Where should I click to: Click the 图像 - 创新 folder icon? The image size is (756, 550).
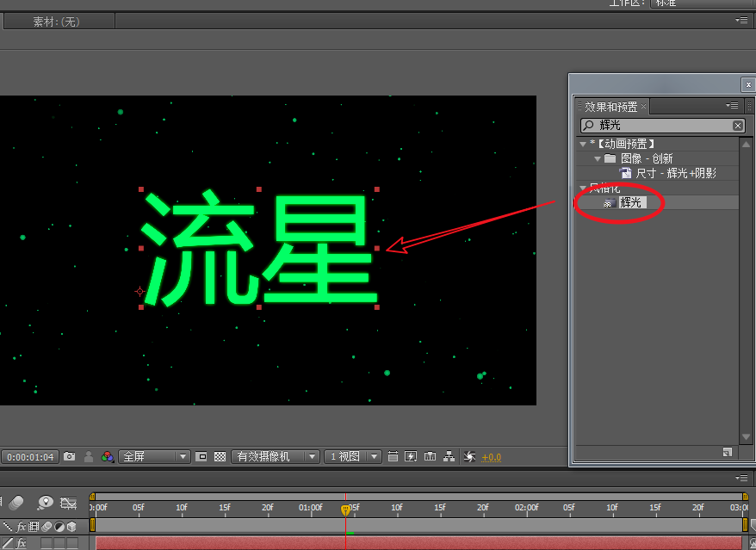point(610,158)
